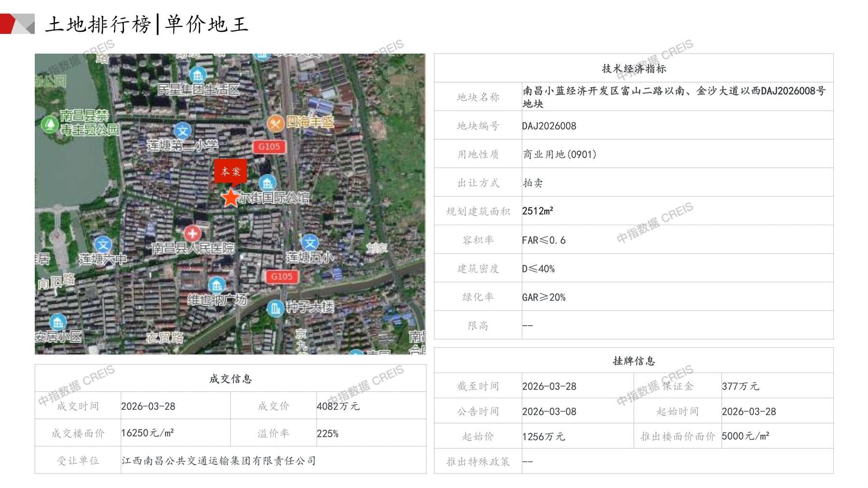
Task: Click the 四海丰盛 restaurant icon
Action: [x=275, y=124]
